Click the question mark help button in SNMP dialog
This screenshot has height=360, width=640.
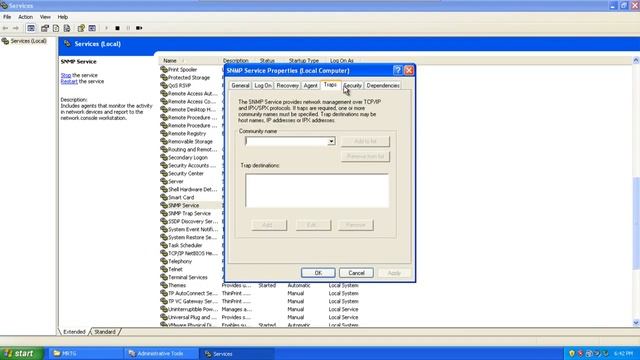click(398, 70)
